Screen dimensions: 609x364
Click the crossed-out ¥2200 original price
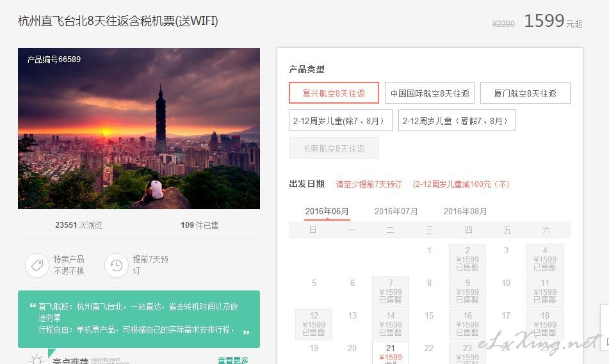503,24
